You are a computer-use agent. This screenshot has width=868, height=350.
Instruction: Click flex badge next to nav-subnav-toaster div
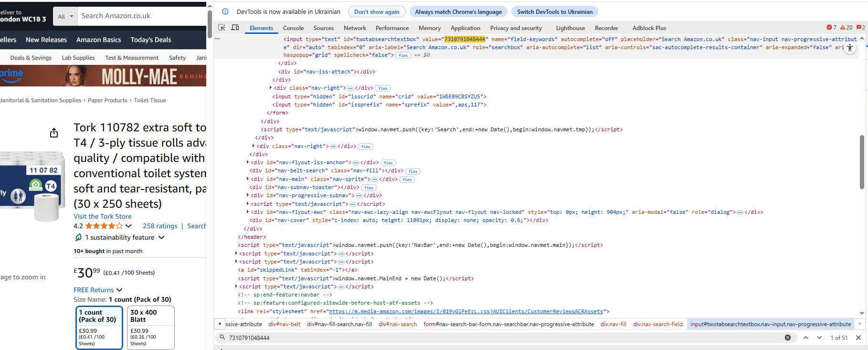(369, 188)
